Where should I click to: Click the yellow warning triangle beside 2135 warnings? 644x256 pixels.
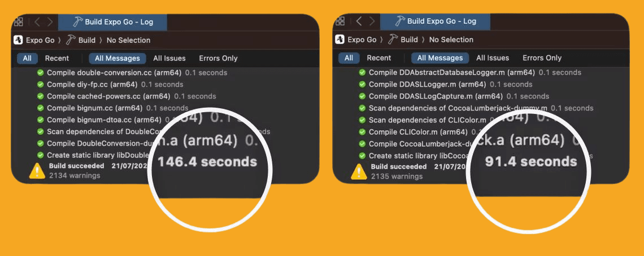359,171
